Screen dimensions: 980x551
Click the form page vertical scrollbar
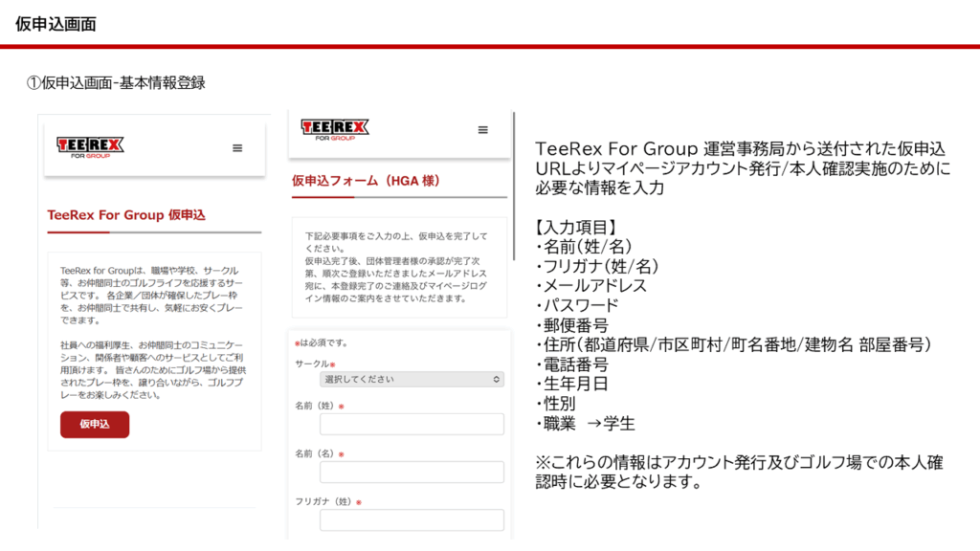tap(514, 187)
